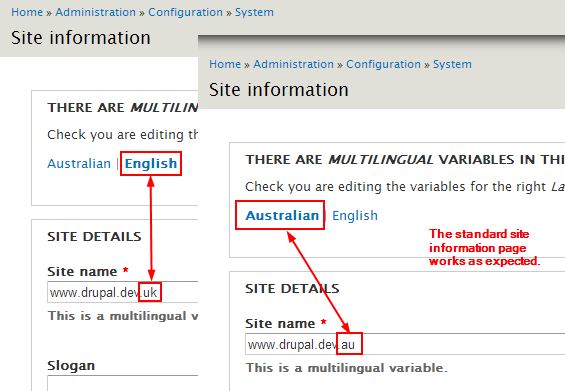
Task: Click 'This is a multilingual variable.' text in front window
Action: coord(346,368)
